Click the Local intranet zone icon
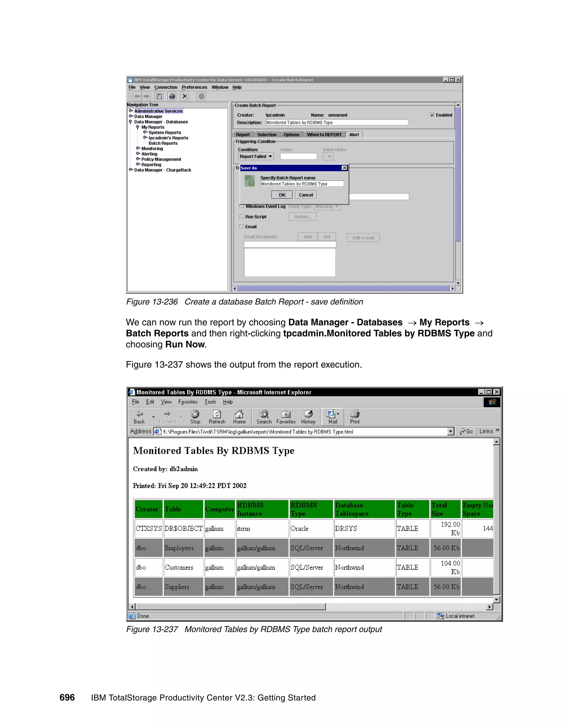Screen dimensions: 563x728 440,616
